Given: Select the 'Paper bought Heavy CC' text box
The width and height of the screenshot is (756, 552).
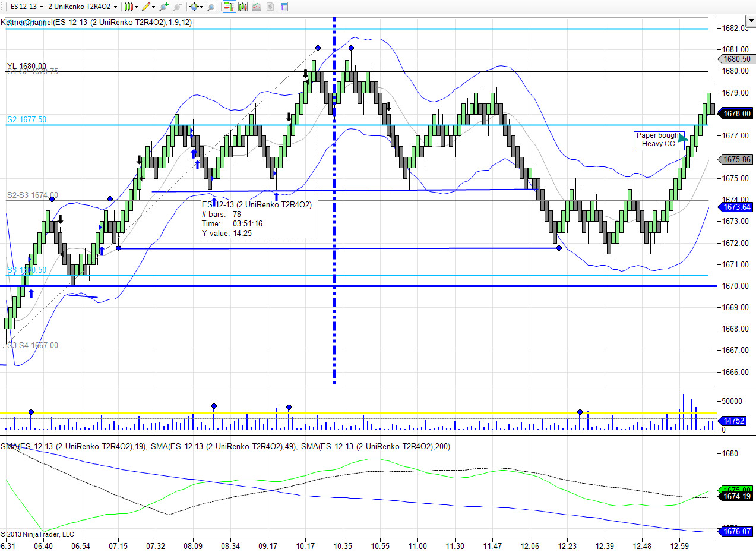Looking at the screenshot, I should click(659, 140).
